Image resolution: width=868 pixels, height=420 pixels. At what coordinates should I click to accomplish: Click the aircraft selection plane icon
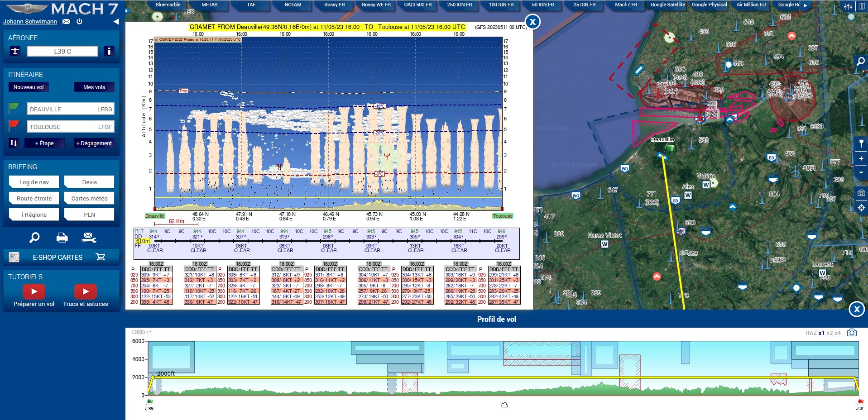[x=15, y=51]
